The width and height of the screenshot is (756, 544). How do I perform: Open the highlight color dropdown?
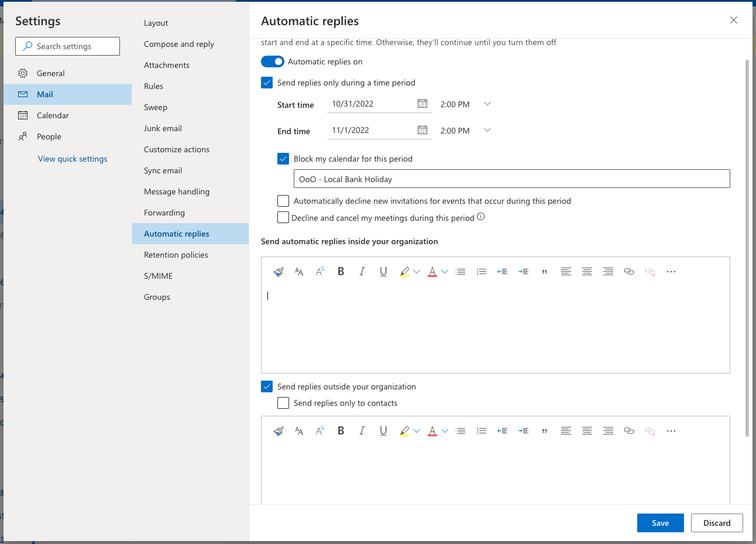[415, 271]
